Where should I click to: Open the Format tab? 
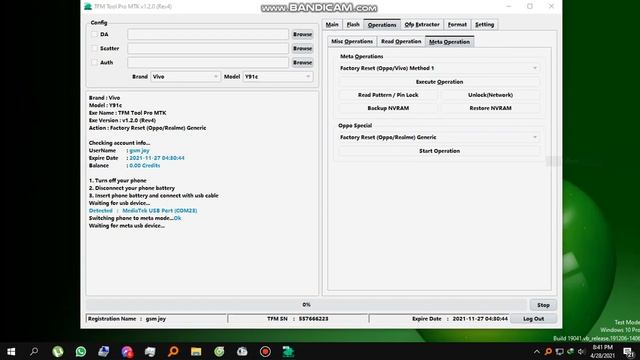coord(457,24)
